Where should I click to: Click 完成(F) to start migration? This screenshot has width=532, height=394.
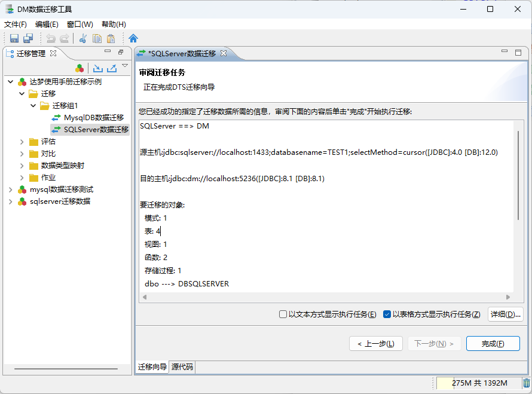pos(493,344)
